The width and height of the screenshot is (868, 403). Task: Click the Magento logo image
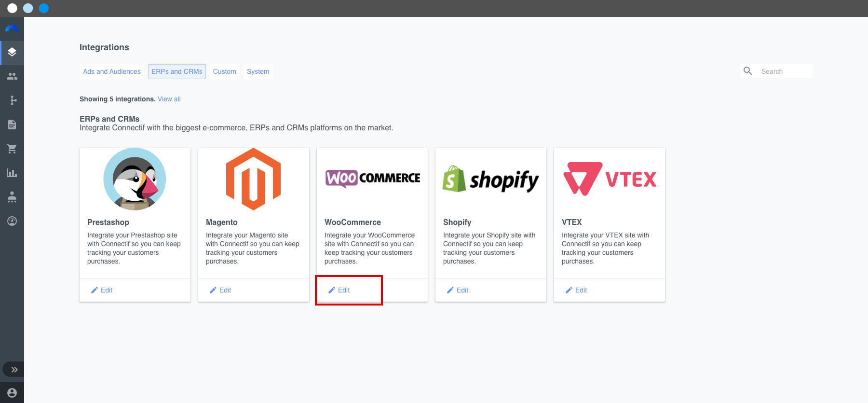(254, 179)
